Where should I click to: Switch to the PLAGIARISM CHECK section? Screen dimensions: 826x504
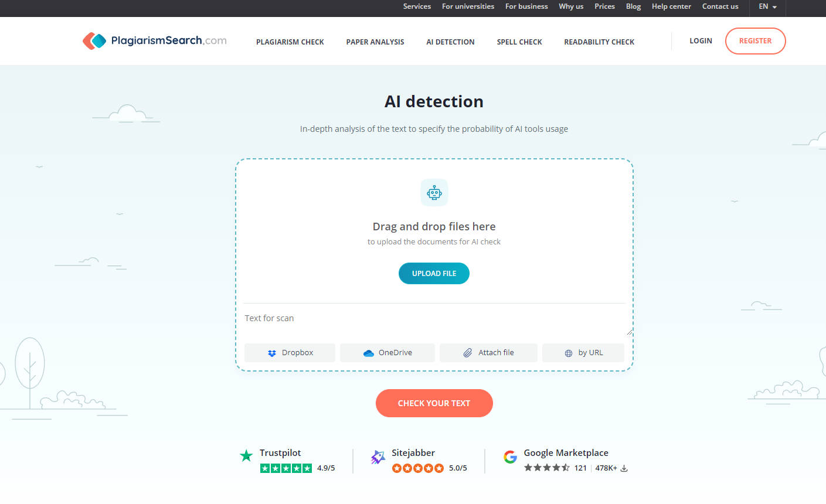290,42
